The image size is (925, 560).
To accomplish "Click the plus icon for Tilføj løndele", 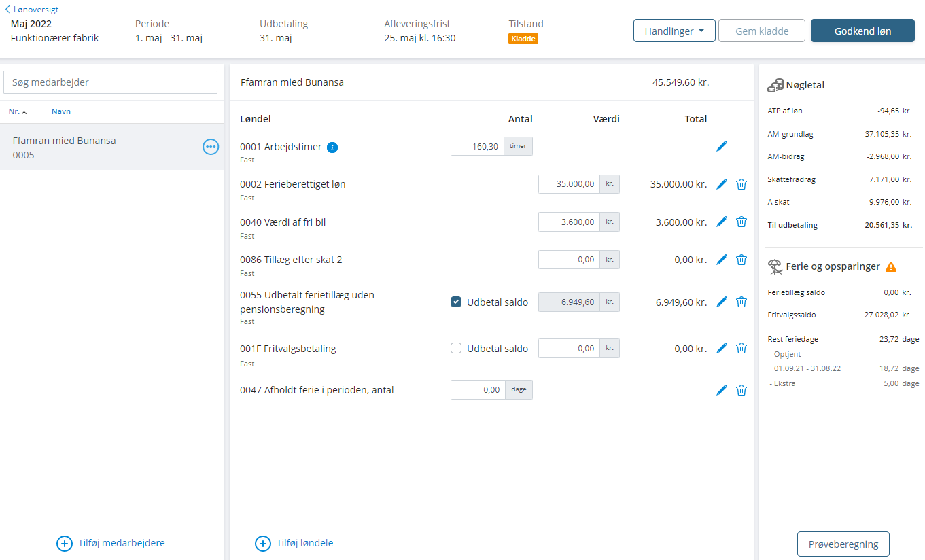I will (x=262, y=544).
